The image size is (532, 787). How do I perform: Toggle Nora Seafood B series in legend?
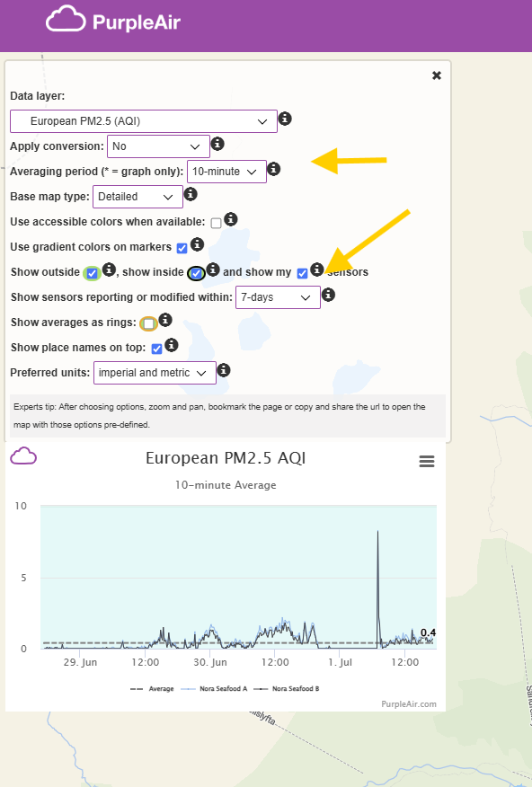[286, 688]
